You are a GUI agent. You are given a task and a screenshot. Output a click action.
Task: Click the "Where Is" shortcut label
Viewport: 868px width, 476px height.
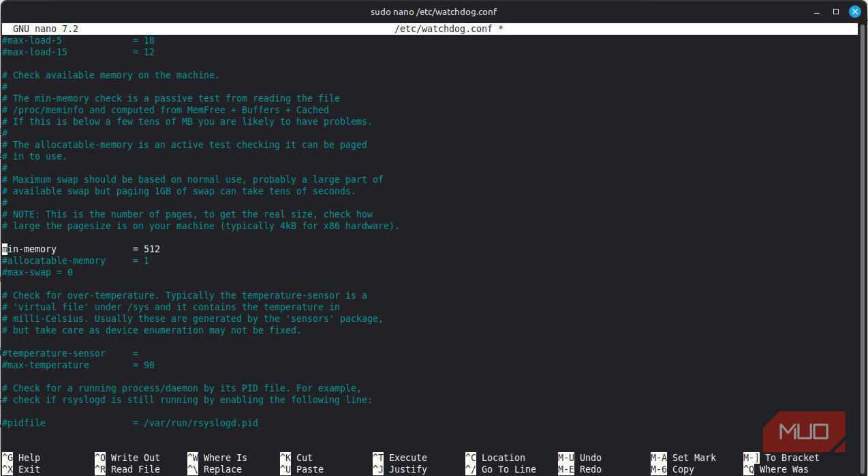pyautogui.click(x=226, y=458)
